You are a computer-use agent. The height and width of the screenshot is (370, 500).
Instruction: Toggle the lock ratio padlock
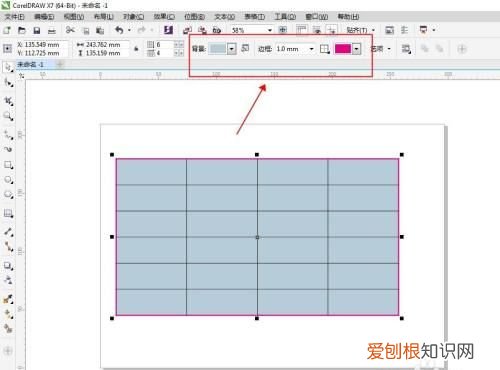(136, 49)
